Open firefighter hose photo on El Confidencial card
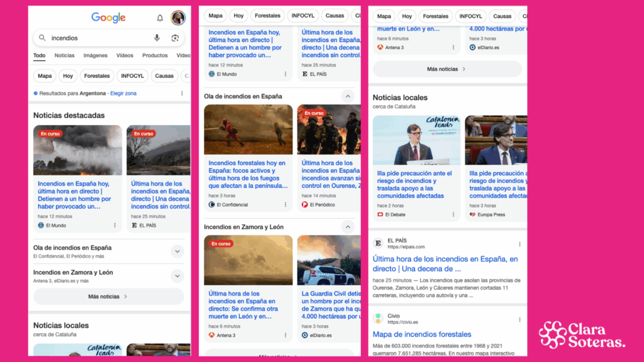The width and height of the screenshot is (644, 362). (248, 129)
